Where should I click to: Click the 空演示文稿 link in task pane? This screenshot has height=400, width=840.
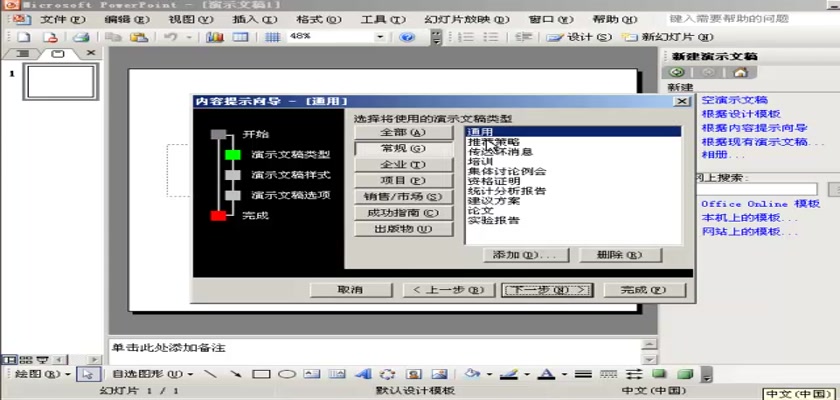[734, 100]
